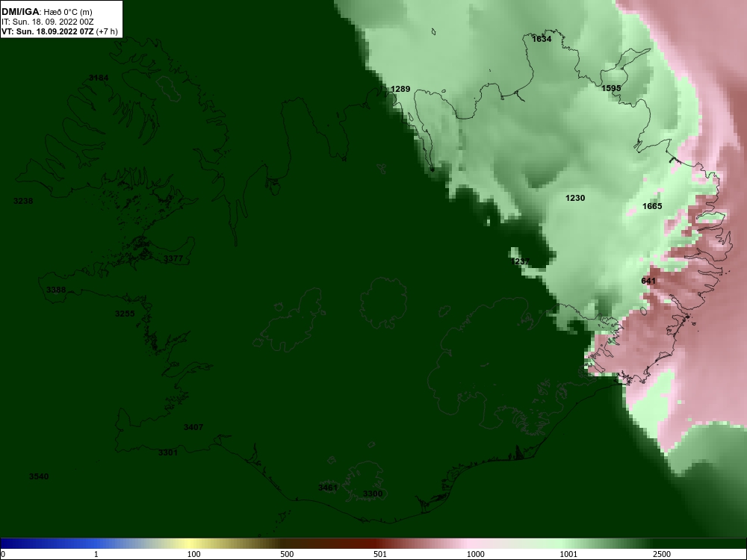
Task: Click the 2500 legend tick label
Action: 662,554
